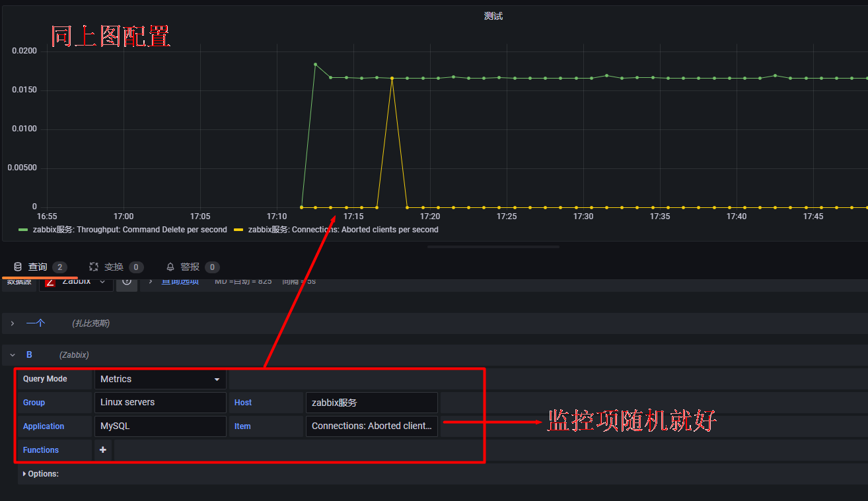Click the Item label
The height and width of the screenshot is (501, 868).
tap(242, 426)
